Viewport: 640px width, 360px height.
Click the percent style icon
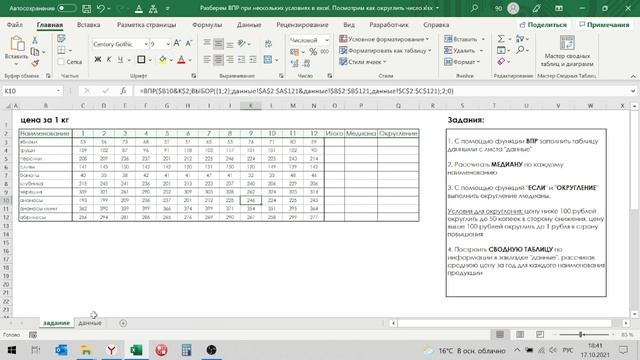(x=313, y=52)
